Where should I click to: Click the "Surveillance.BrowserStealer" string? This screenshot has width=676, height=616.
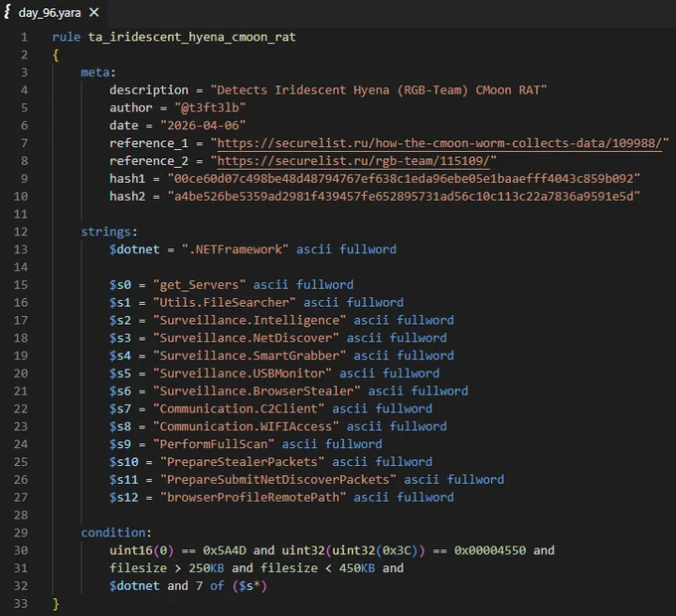tap(256, 390)
